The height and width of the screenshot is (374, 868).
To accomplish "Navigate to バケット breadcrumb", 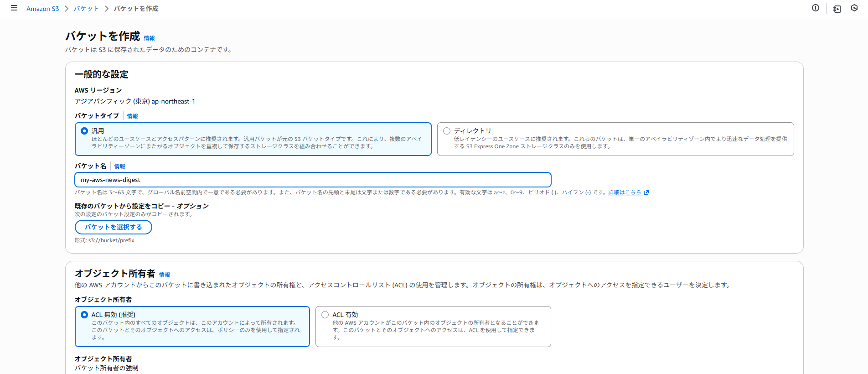I will (86, 9).
